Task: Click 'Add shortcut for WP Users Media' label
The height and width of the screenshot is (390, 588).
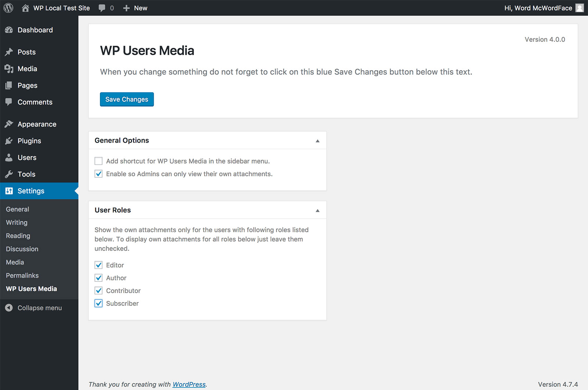Action: pos(188,161)
